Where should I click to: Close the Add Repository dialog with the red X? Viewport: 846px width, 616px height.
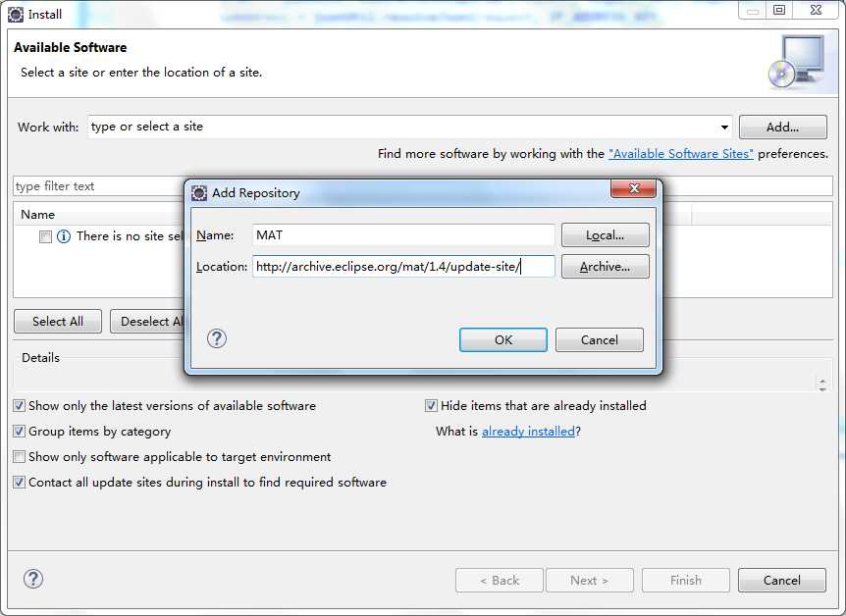coord(633,188)
